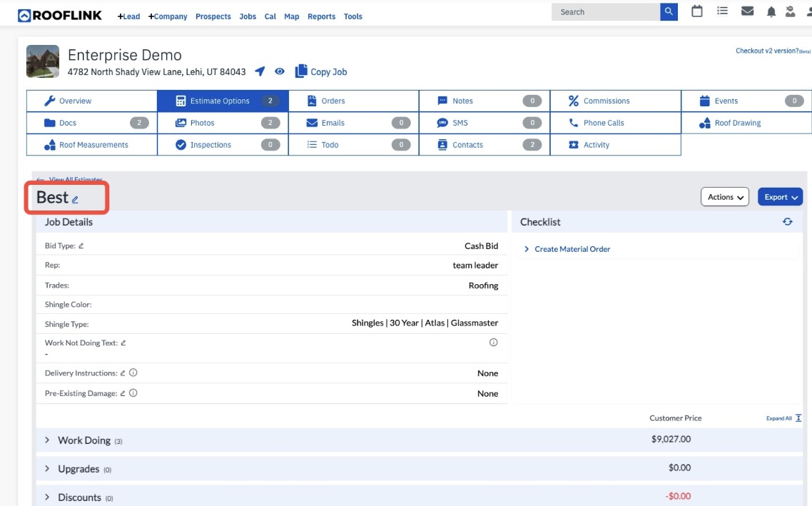Viewport: 812px width, 506px height.
Task: Open the Commissions tab
Action: (616, 101)
